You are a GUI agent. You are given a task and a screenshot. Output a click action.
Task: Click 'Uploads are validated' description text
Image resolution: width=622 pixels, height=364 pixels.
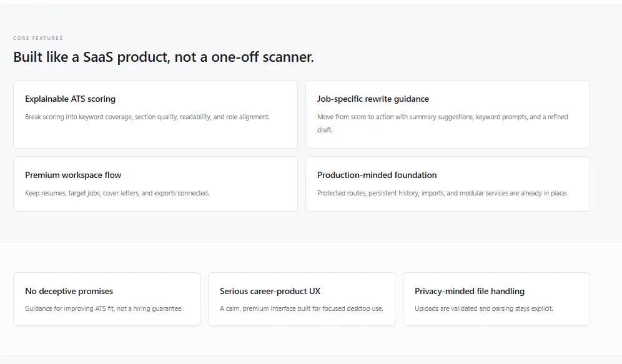(484, 308)
